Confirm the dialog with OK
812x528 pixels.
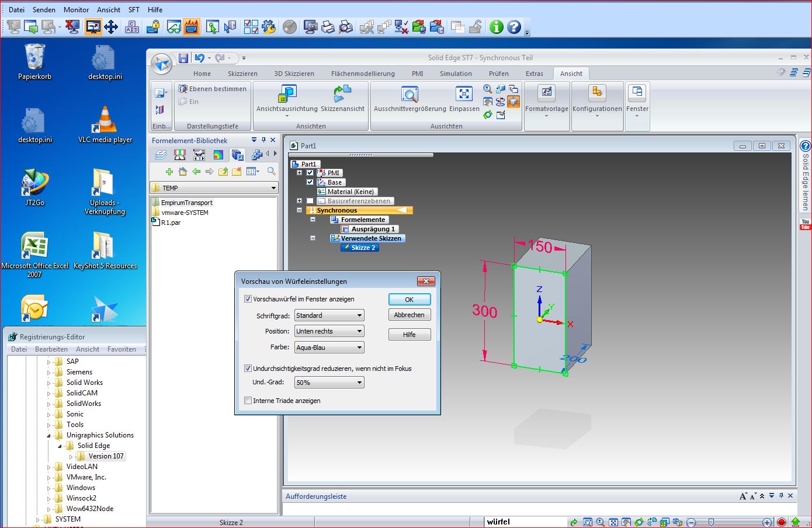click(x=410, y=300)
